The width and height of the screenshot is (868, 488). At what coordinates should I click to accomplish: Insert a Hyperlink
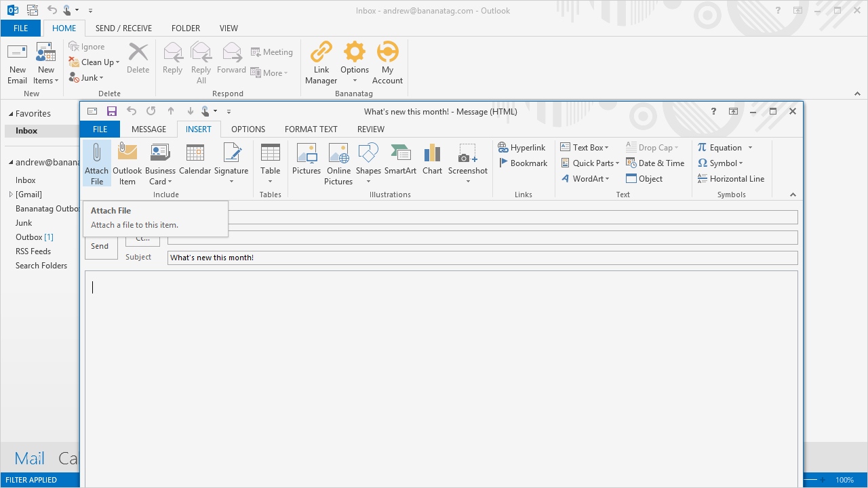(x=521, y=148)
